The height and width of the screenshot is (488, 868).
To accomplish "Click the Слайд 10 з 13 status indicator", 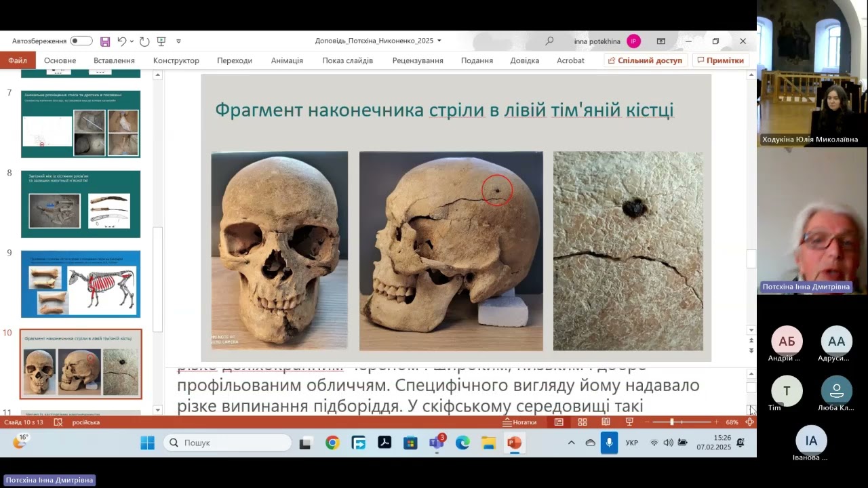I will coord(24,422).
